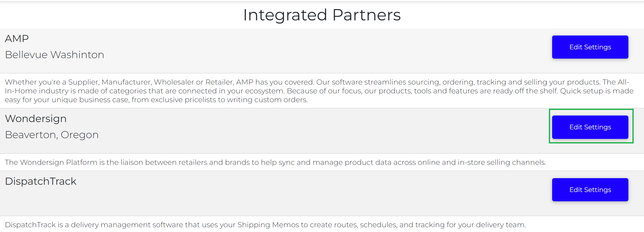This screenshot has width=644, height=232.
Task: Click the Bellevue Washinton location text
Action: 55,55
